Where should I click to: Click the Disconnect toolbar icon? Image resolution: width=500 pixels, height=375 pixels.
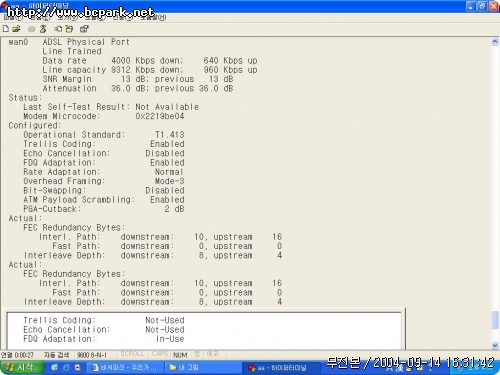[x=43, y=29]
